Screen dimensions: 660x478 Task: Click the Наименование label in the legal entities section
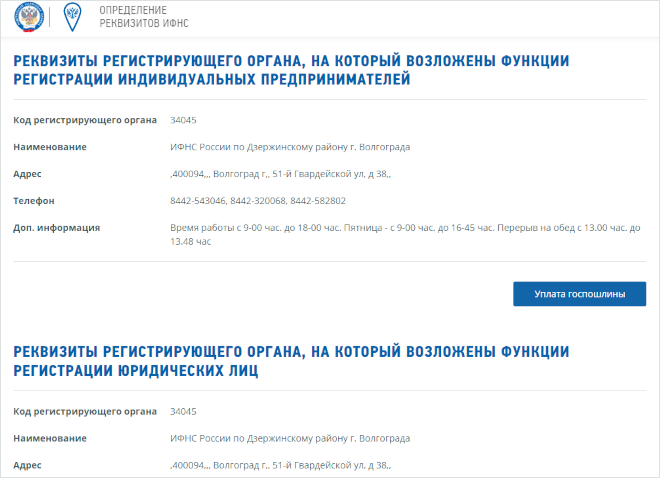point(50,438)
